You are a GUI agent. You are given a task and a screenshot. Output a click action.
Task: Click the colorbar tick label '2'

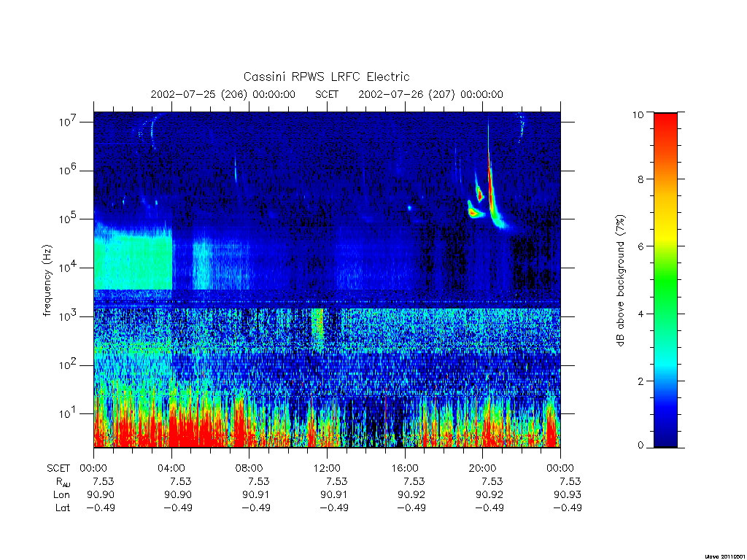point(640,381)
